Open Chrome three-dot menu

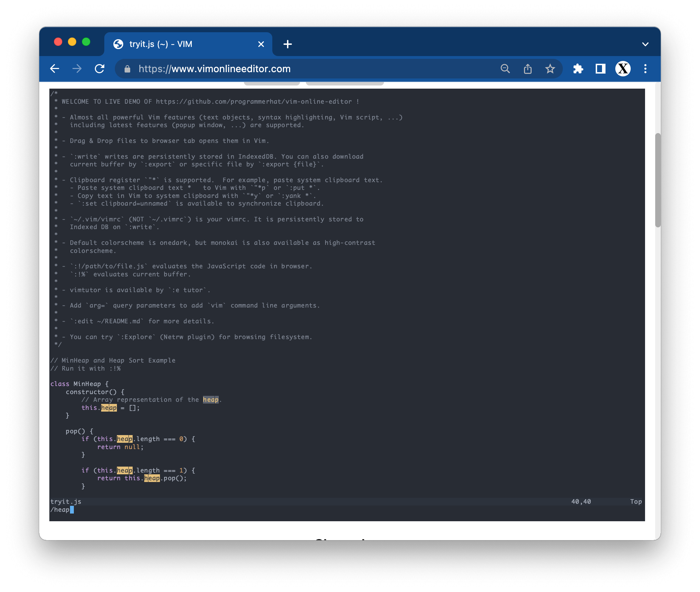pos(645,69)
